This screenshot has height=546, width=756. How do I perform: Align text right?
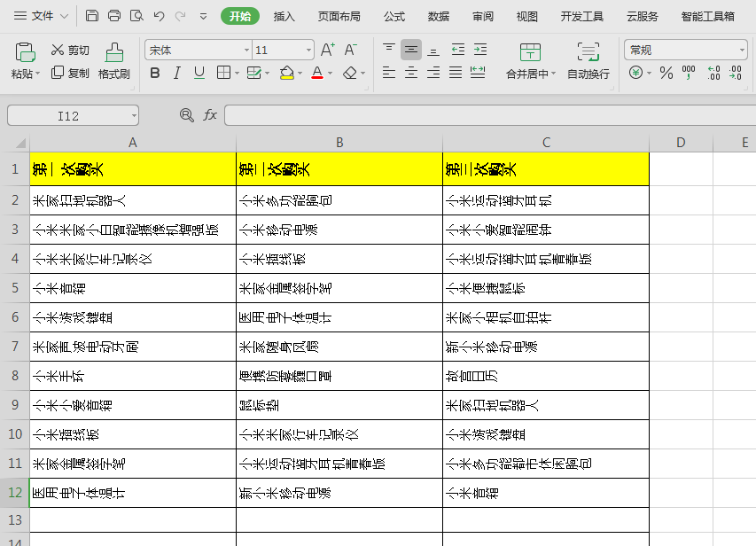click(433, 73)
